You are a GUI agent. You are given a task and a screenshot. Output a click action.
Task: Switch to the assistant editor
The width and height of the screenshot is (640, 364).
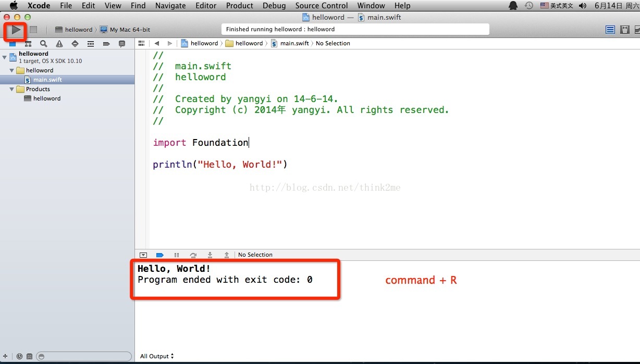(624, 30)
